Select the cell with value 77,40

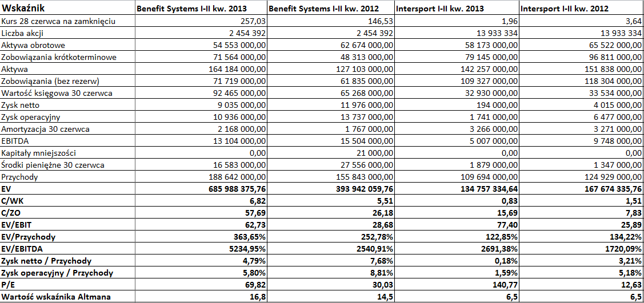[x=456, y=225]
